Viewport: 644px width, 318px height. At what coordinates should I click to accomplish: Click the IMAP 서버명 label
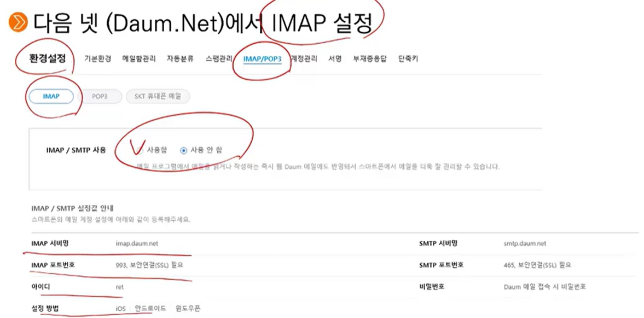coord(50,243)
